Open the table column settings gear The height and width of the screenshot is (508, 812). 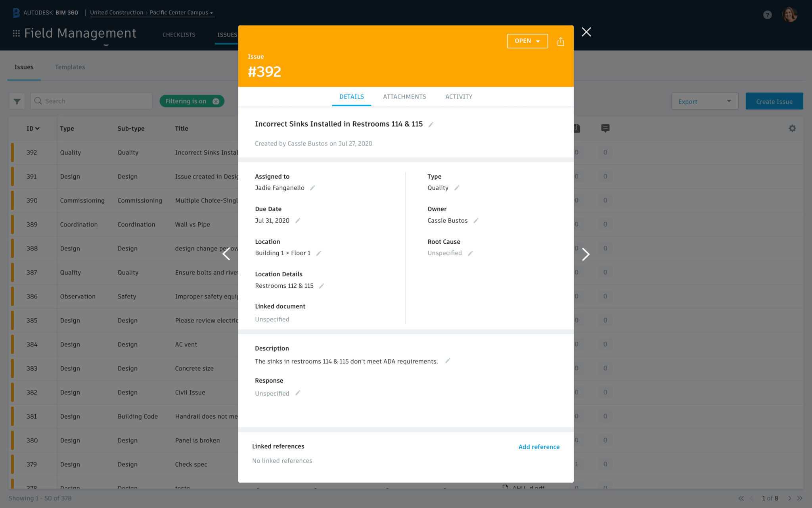point(792,128)
